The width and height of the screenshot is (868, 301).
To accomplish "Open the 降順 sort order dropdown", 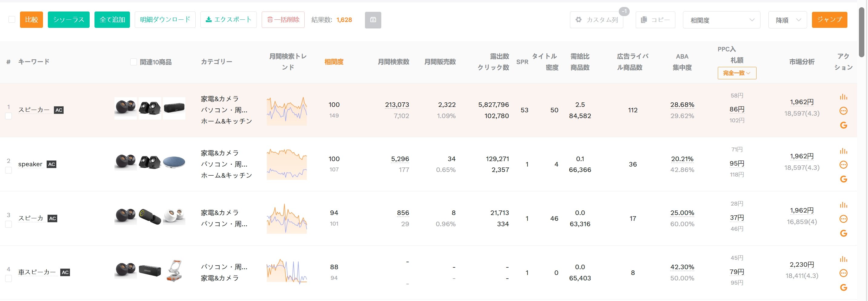I will (787, 20).
